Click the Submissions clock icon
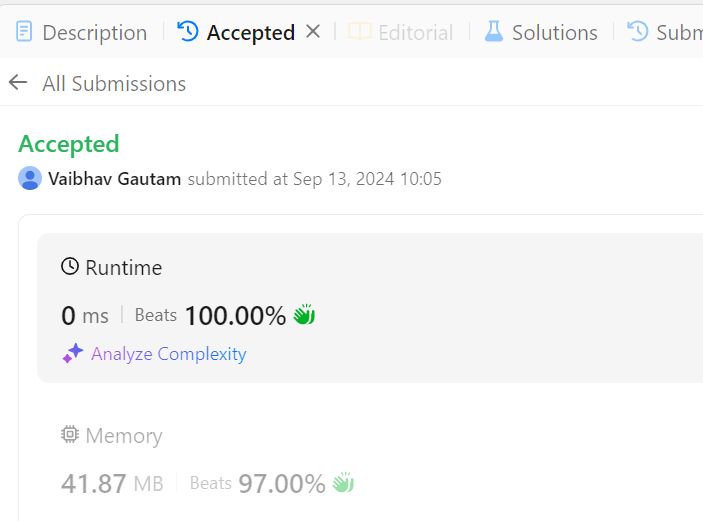This screenshot has width=703, height=521. (638, 32)
